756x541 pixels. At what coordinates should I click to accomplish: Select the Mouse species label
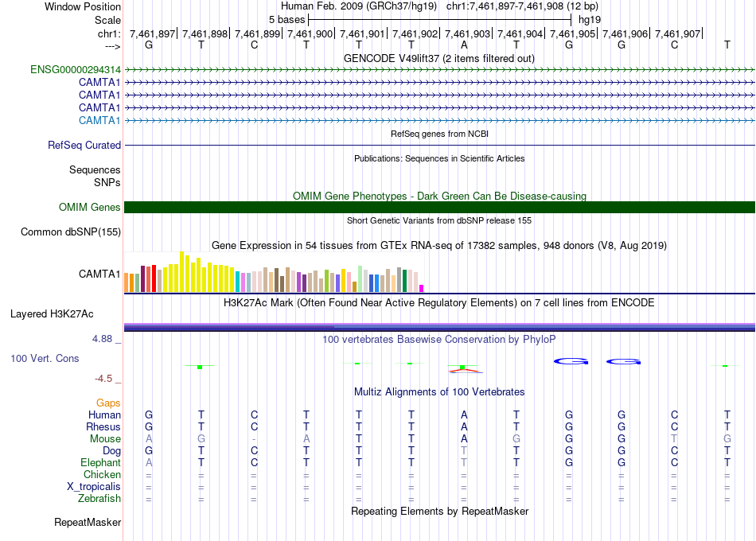[105, 439]
